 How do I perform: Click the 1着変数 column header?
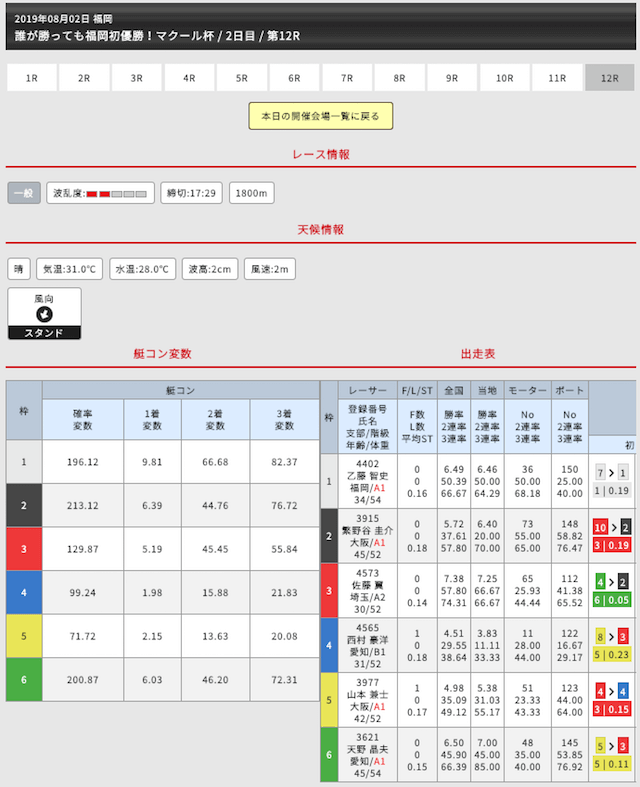(152, 420)
